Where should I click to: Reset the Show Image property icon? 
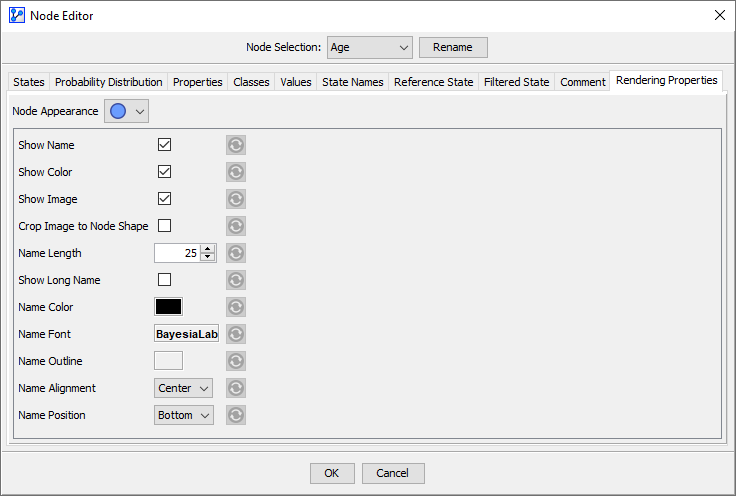pos(236,199)
